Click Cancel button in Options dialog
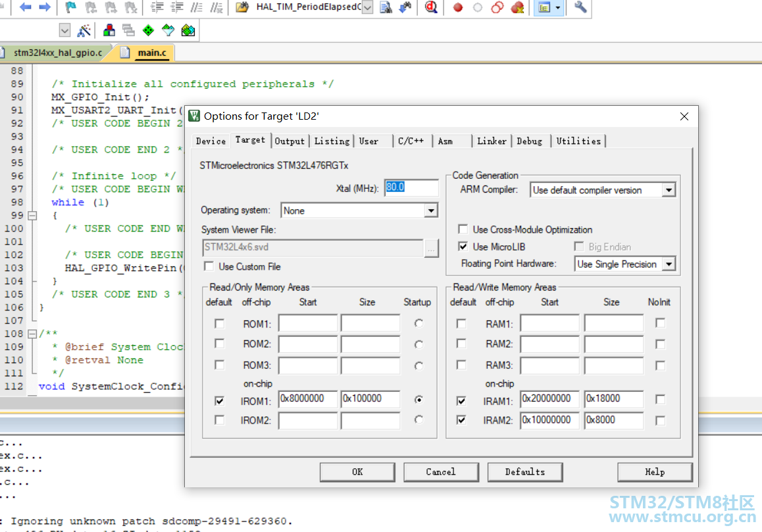The height and width of the screenshot is (532, 762). tap(441, 472)
